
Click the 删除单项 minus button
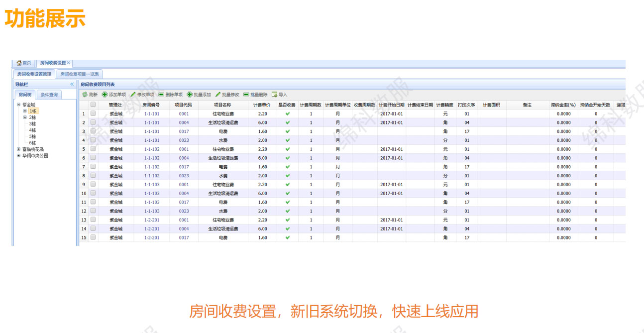click(171, 95)
